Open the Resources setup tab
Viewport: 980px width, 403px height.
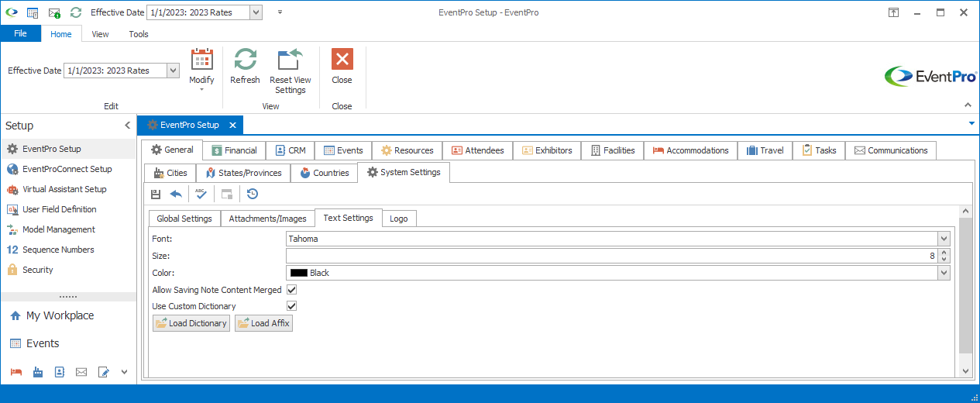pyautogui.click(x=407, y=150)
